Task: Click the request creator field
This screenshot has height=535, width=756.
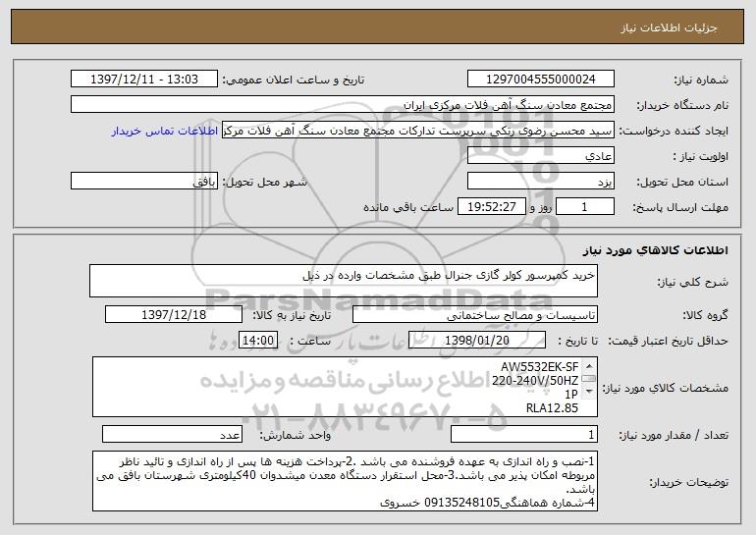Action: (418, 131)
